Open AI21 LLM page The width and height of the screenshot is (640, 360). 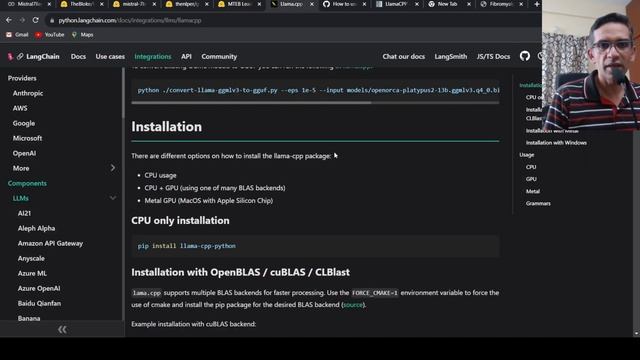point(24,213)
